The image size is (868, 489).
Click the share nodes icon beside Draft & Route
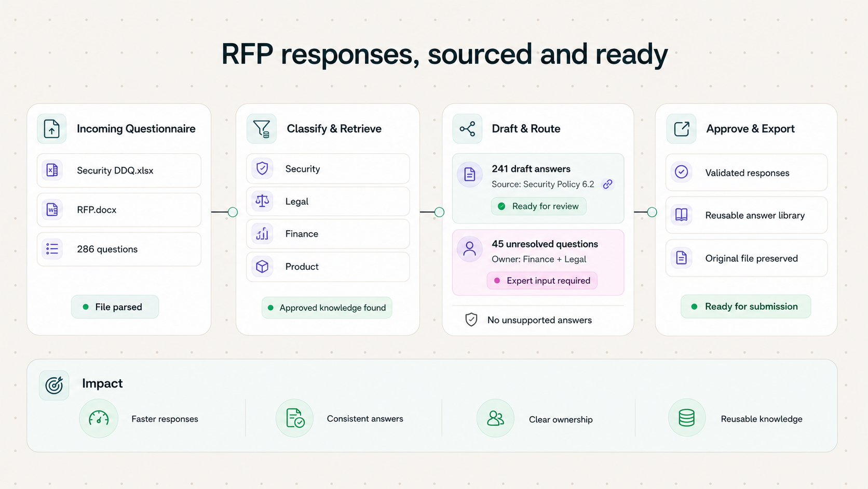pyautogui.click(x=467, y=128)
